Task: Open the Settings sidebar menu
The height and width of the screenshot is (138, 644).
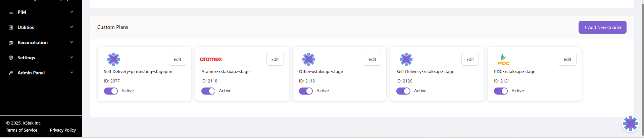Action: tap(26, 58)
